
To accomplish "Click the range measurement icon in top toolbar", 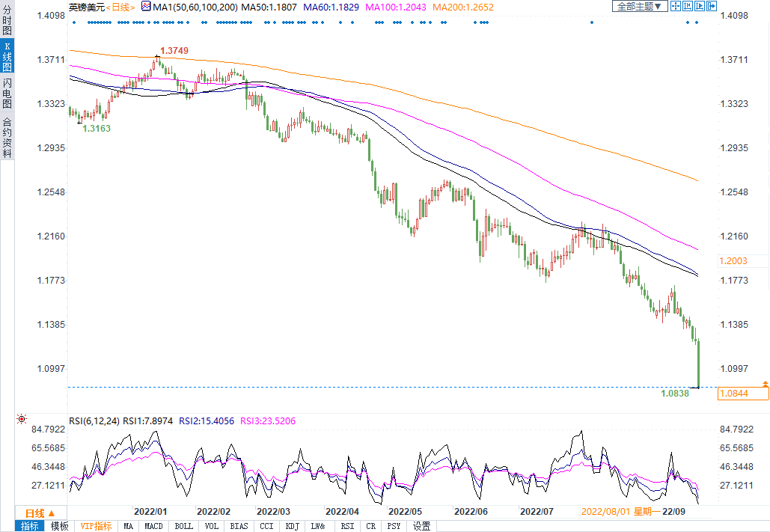I will click(687, 6).
